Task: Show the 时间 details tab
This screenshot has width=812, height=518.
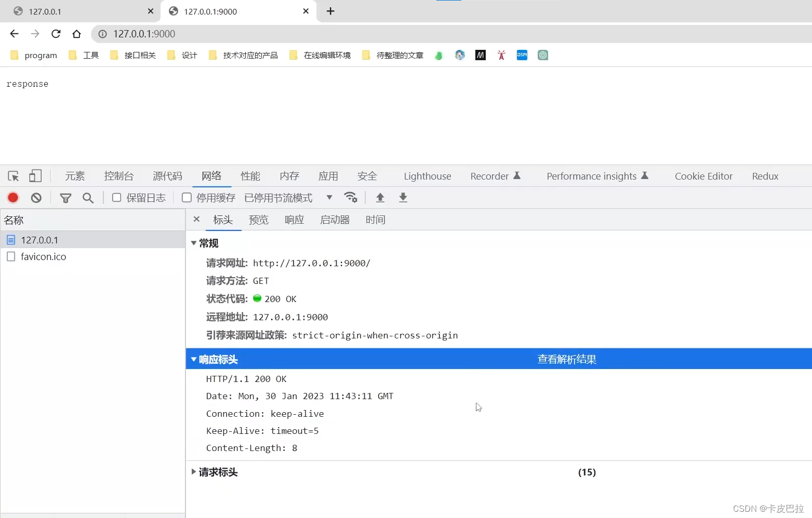Action: point(376,220)
